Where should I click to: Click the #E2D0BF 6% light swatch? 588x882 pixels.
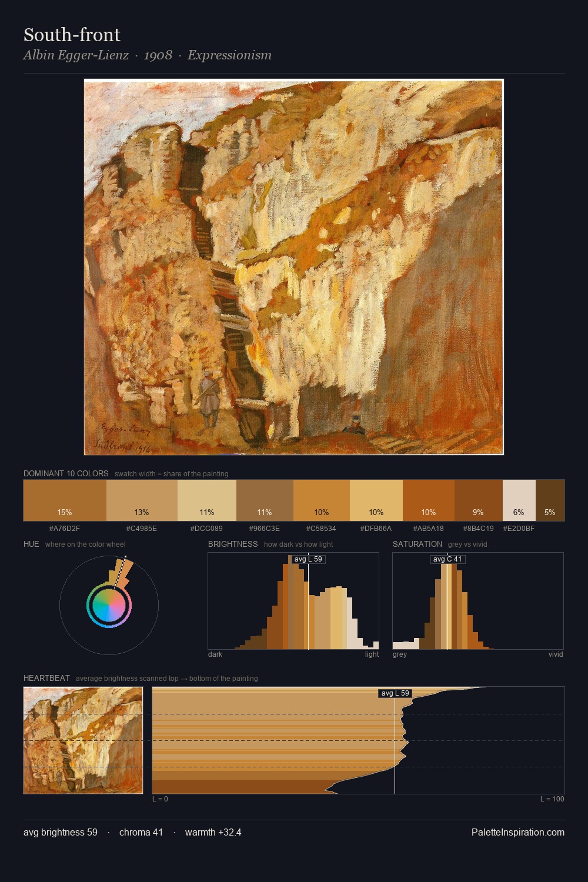click(x=519, y=500)
